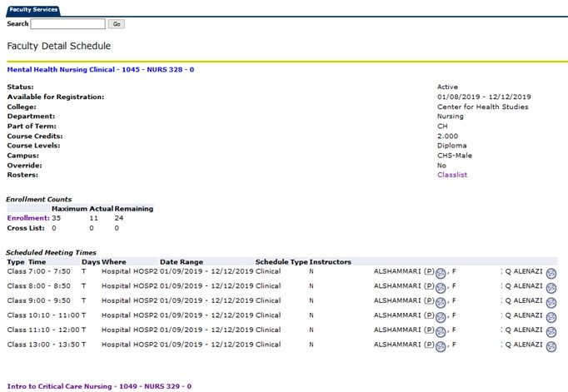568x392 pixels.
Task: Select remaining enrollment value 24
Action: click(x=119, y=218)
